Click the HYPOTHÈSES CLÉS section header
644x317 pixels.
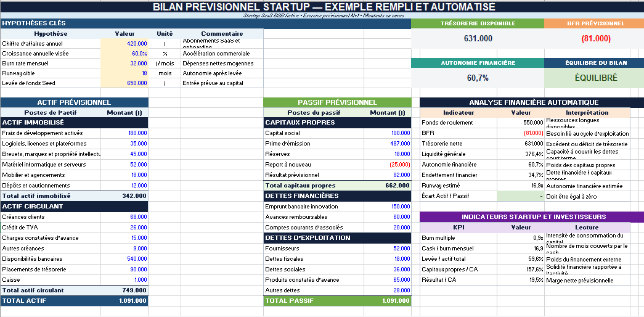point(205,23)
